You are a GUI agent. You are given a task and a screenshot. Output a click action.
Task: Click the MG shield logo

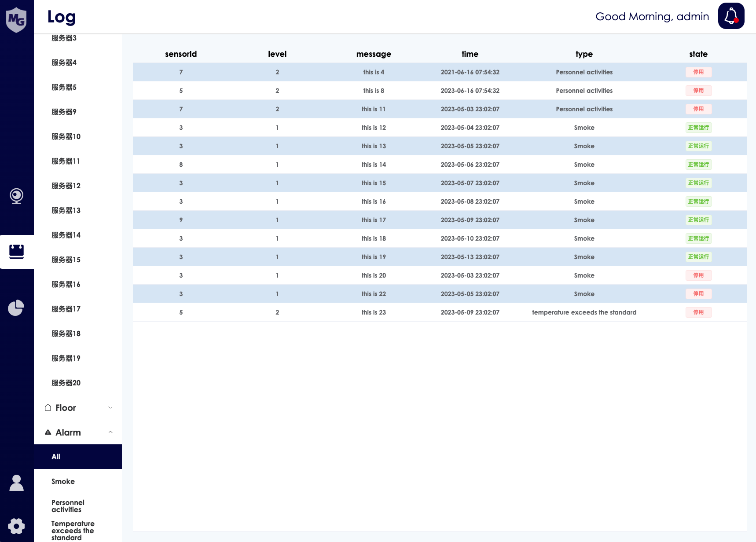tap(16, 20)
